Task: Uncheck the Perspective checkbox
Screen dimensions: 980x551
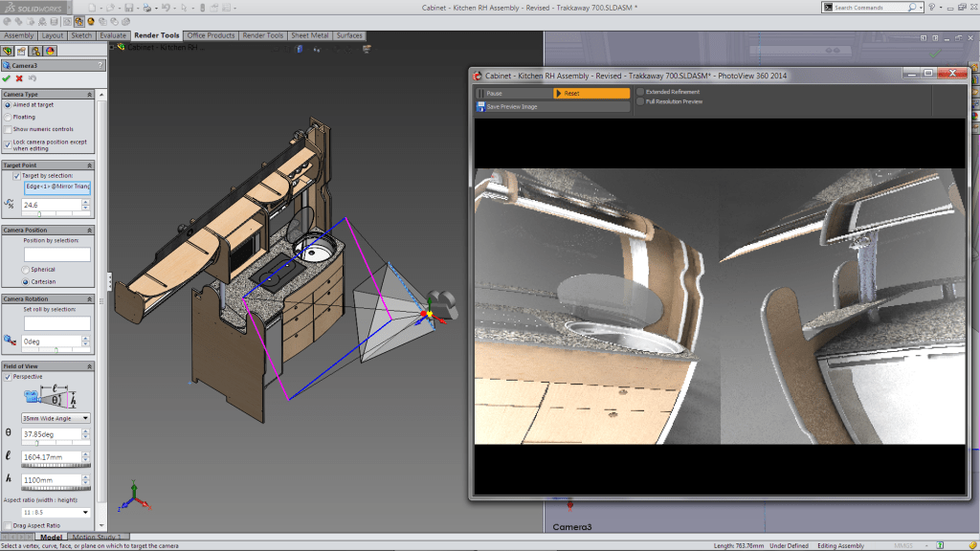Action: point(9,377)
